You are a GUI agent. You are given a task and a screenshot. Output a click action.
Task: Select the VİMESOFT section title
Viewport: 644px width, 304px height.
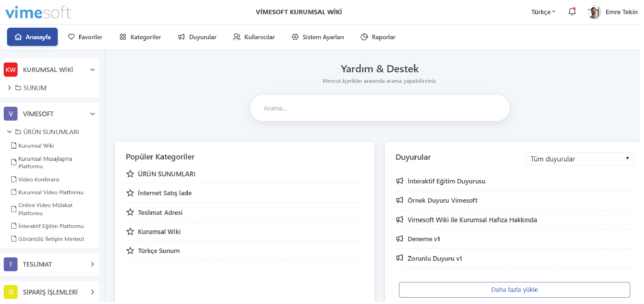point(38,114)
